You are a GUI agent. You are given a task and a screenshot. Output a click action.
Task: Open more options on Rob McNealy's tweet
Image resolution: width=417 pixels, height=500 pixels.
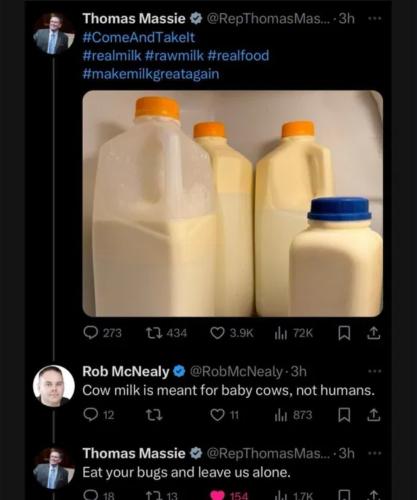point(375,371)
